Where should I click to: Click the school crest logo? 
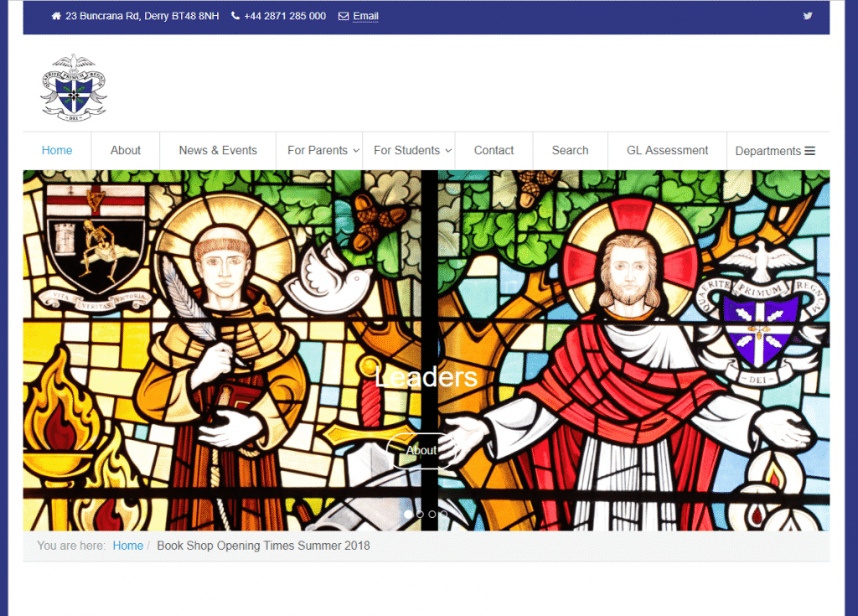(x=74, y=88)
